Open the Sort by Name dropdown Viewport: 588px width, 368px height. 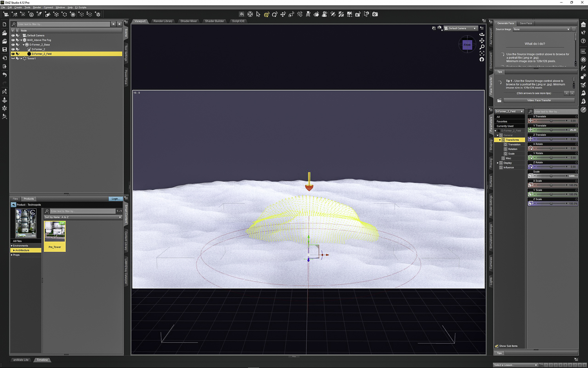[x=83, y=217]
